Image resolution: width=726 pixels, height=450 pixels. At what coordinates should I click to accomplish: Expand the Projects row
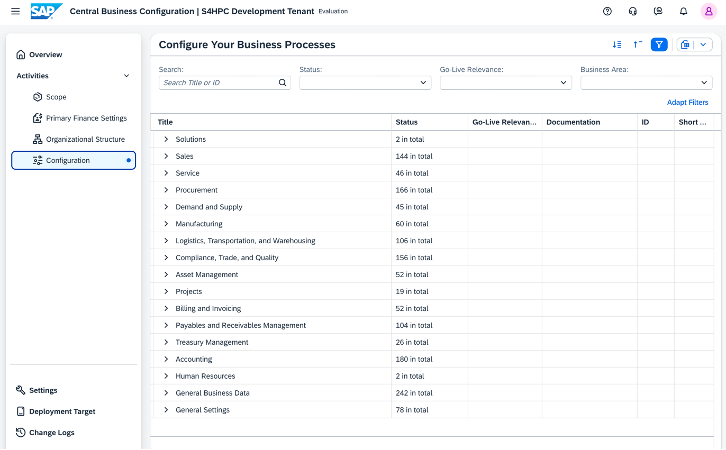[166, 291]
